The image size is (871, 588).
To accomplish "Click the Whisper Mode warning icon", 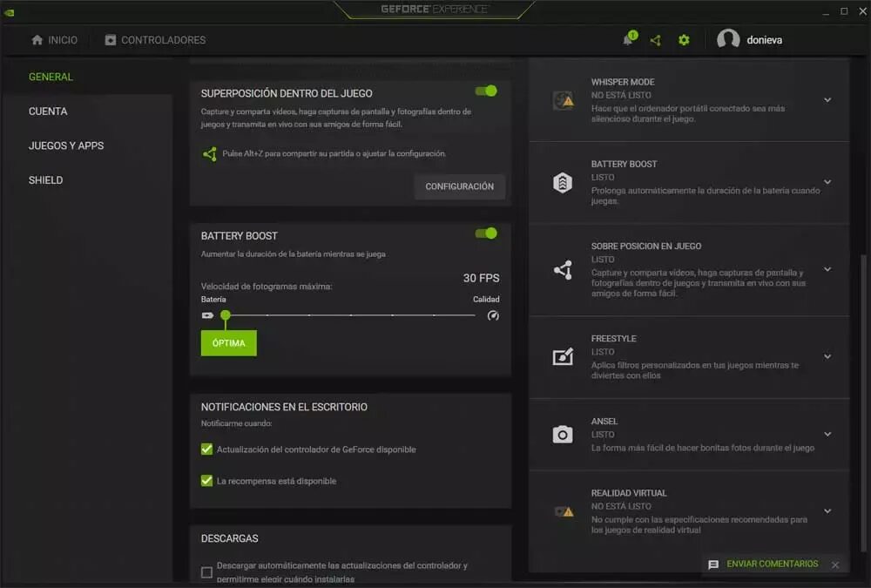I will pyautogui.click(x=563, y=100).
